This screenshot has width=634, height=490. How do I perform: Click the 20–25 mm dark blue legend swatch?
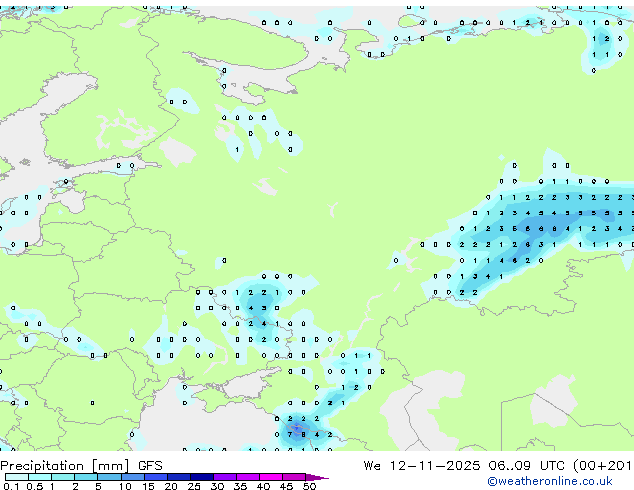tap(179, 477)
